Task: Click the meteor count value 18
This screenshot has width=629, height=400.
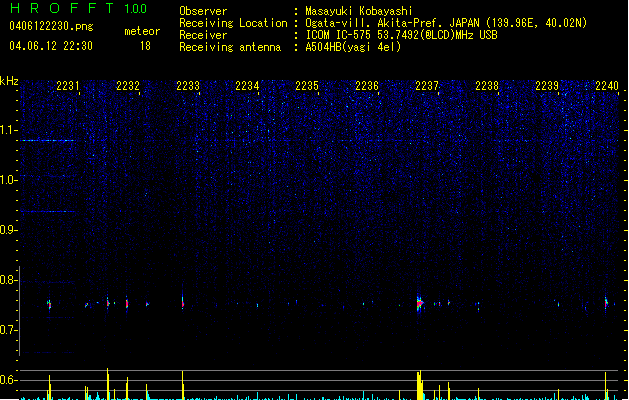Action: tap(145, 46)
